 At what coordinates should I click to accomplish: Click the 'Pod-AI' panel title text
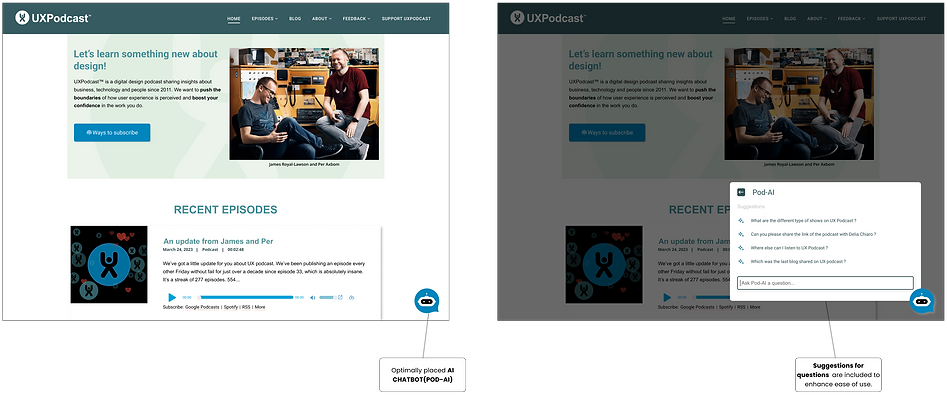763,193
